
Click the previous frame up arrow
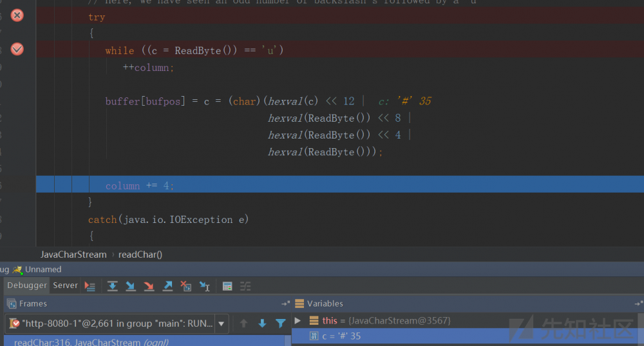243,323
